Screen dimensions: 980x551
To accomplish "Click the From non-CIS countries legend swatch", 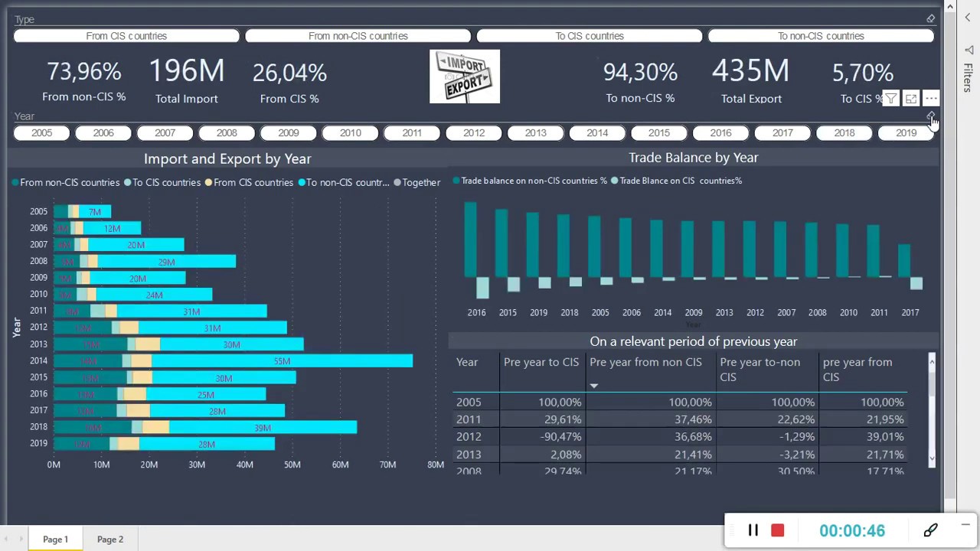I will 15,183.
